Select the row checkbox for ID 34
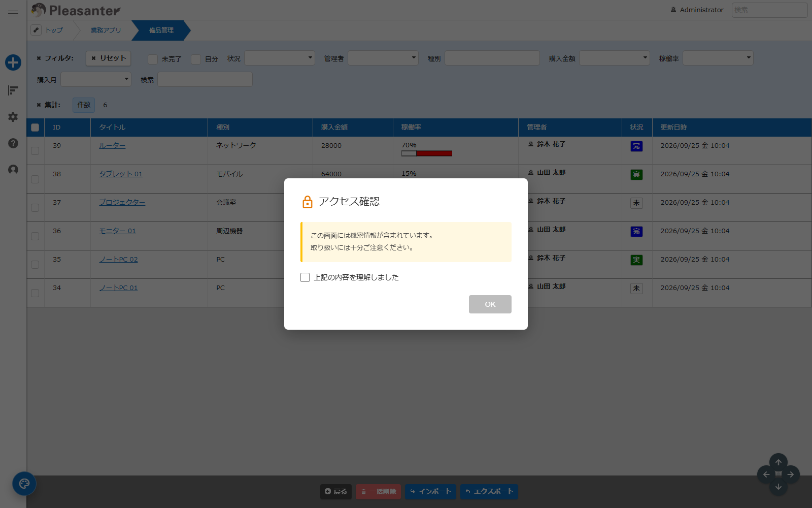812x508 pixels. [x=35, y=293]
